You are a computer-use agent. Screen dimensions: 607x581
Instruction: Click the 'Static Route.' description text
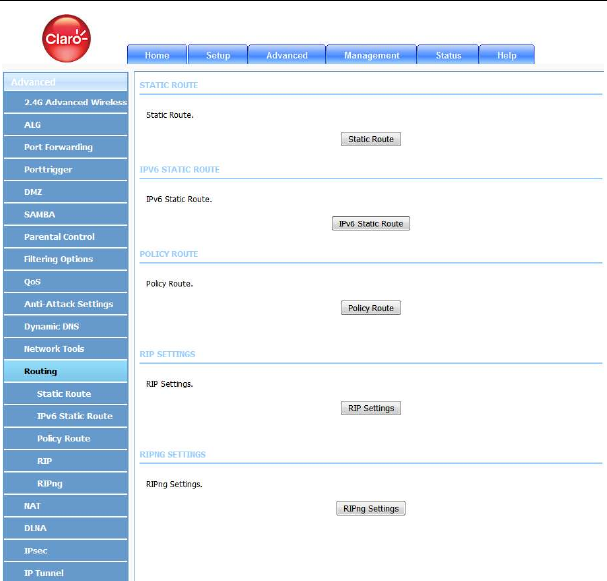[170, 115]
